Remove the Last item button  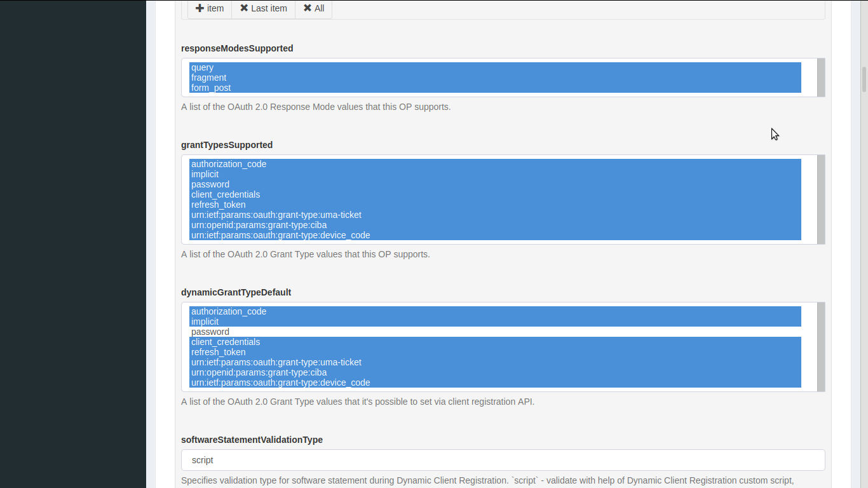263,9
